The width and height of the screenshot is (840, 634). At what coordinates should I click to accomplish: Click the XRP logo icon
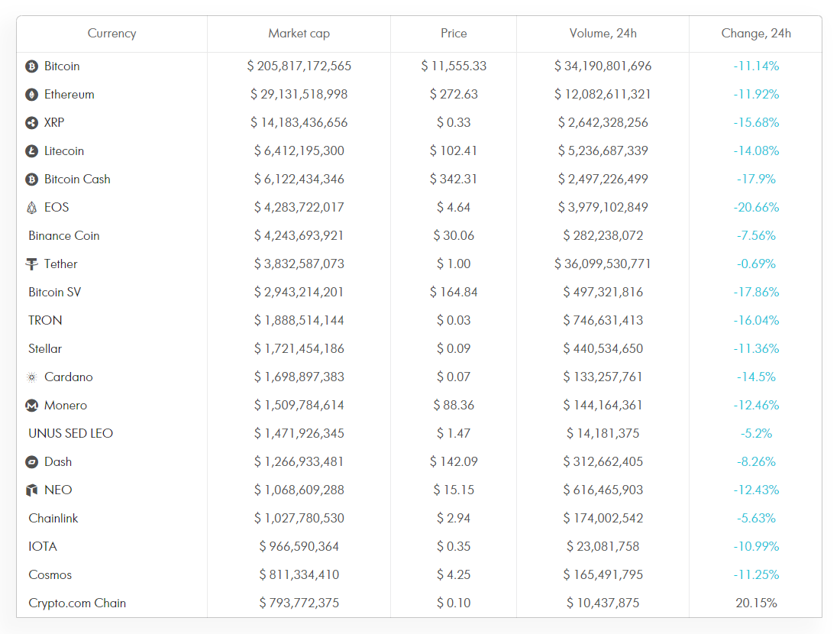pyautogui.click(x=31, y=123)
